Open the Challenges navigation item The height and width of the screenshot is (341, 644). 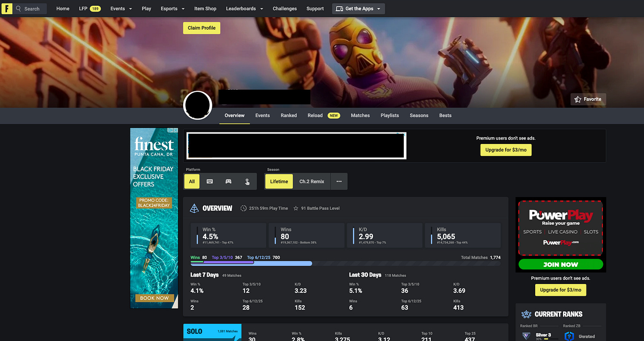pyautogui.click(x=285, y=8)
